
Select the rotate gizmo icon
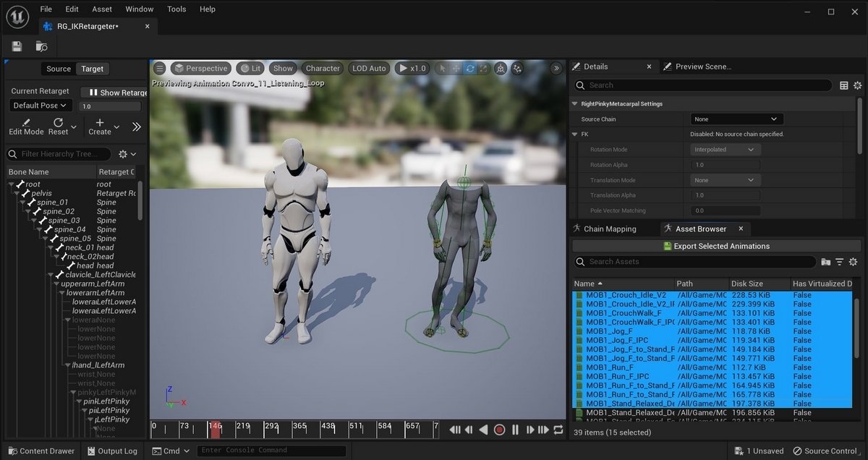click(x=470, y=68)
